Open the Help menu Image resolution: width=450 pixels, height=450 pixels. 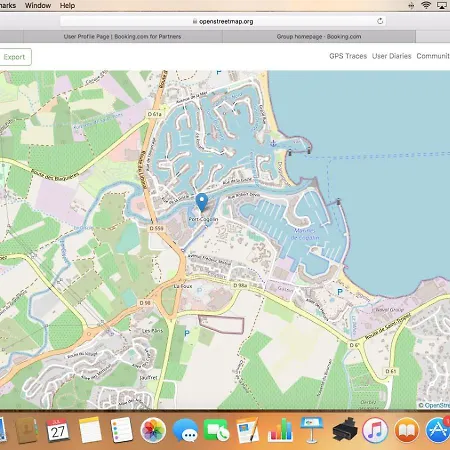pos(67,5)
